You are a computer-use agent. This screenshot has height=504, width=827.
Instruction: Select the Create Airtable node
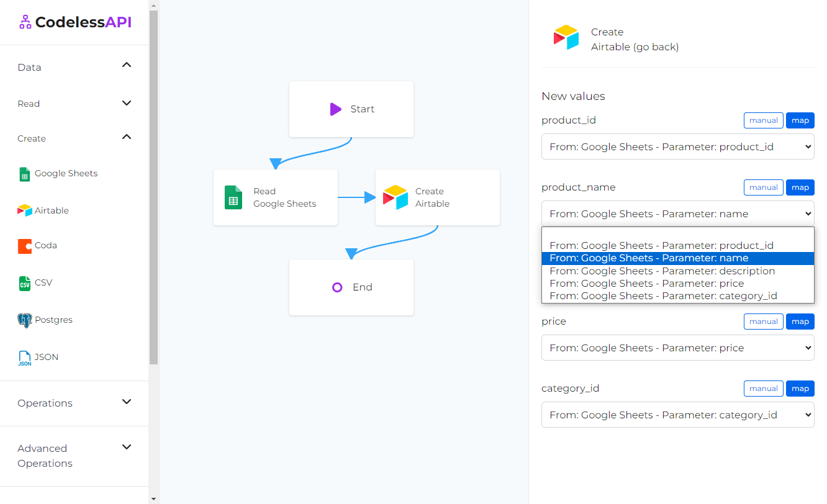point(438,197)
